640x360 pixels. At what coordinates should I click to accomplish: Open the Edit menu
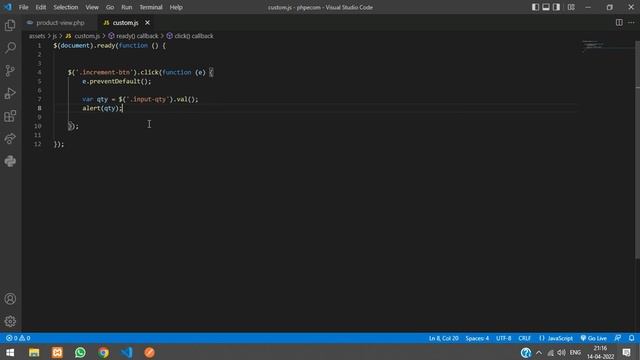click(41, 7)
